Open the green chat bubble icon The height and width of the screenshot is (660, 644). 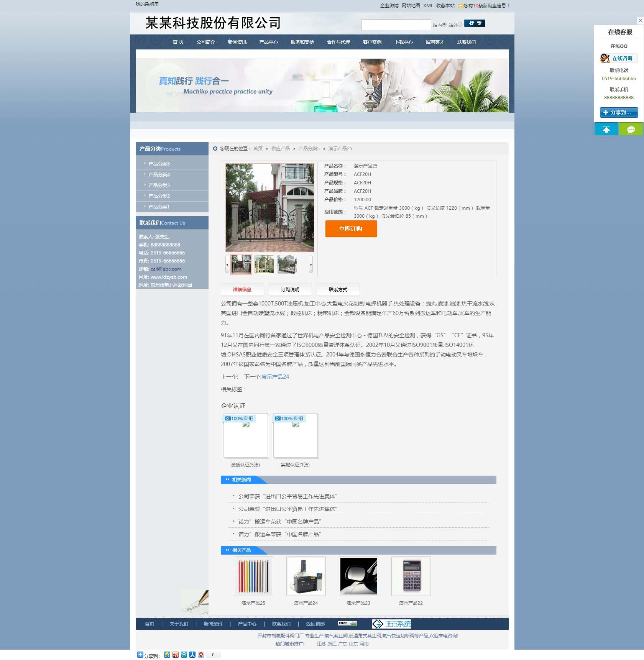pos(631,130)
